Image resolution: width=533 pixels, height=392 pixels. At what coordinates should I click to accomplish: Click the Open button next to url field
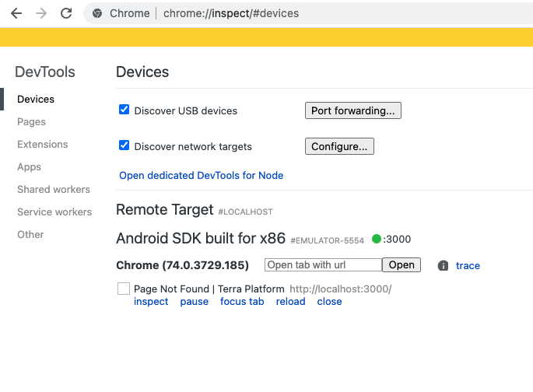pos(402,264)
